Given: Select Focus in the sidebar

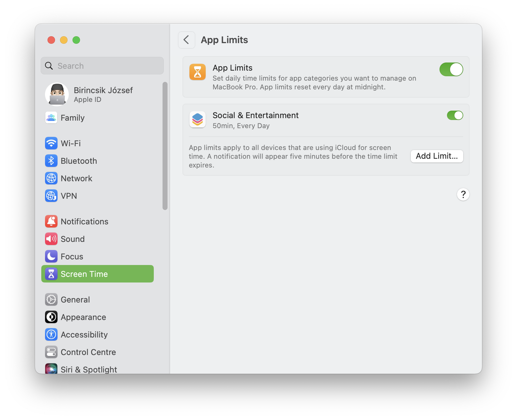Looking at the screenshot, I should click(98, 257).
